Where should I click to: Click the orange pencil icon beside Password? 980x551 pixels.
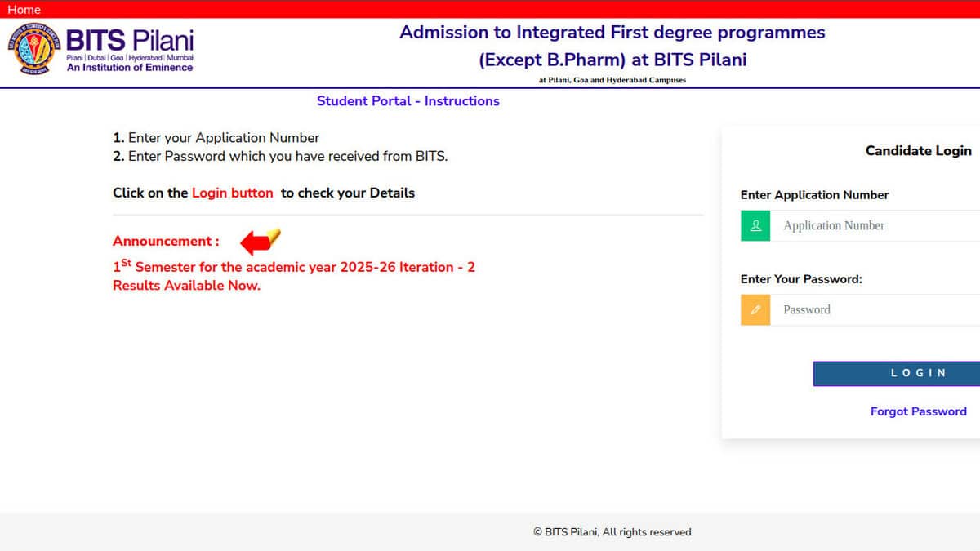coord(755,309)
